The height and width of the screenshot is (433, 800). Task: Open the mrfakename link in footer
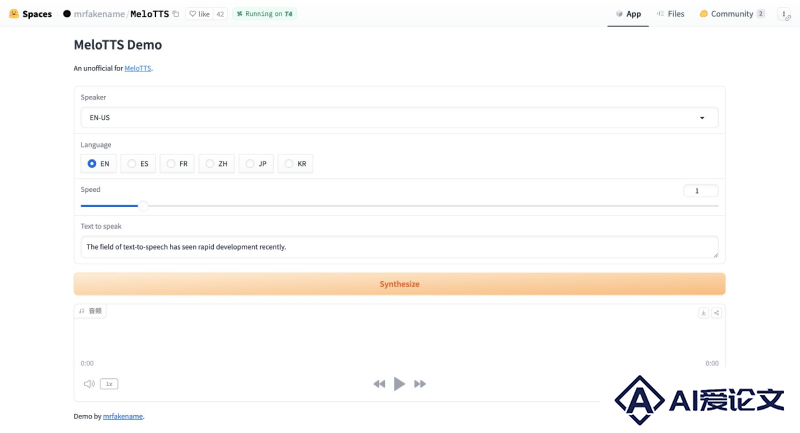tap(123, 416)
